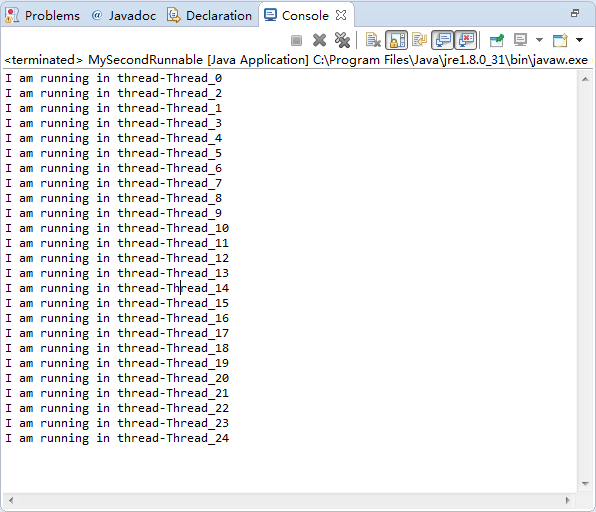The width and height of the screenshot is (596, 512).
Task: Click the output line ending Thread_7
Action: pyautogui.click(x=113, y=183)
